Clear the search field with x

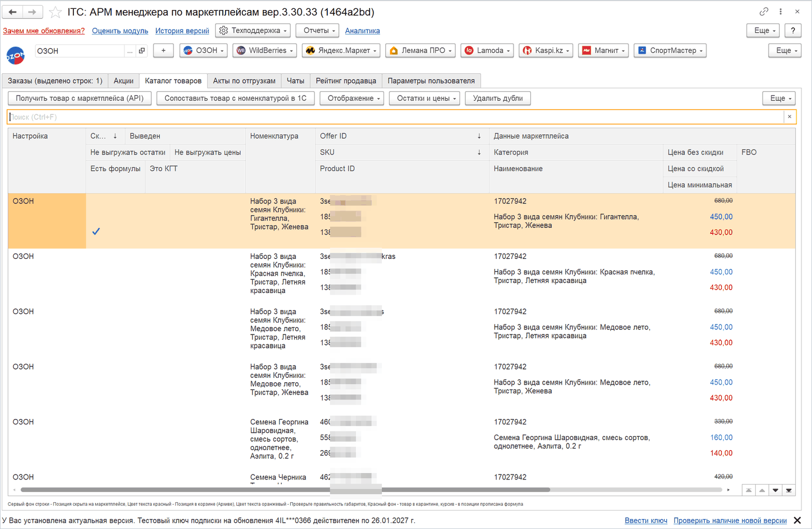[789, 117]
